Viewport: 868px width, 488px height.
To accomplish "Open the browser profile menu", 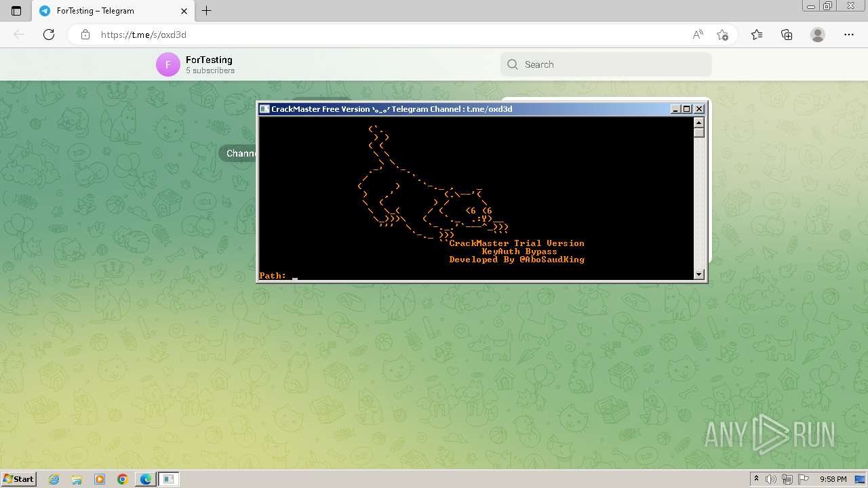I will (x=818, y=35).
